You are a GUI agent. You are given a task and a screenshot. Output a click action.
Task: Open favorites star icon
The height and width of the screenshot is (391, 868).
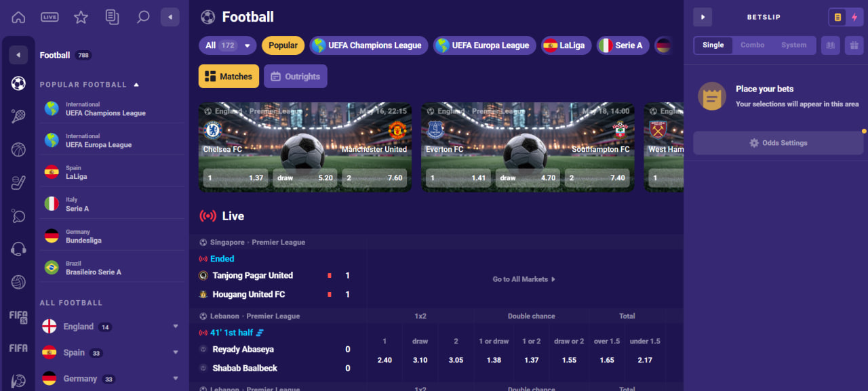81,17
